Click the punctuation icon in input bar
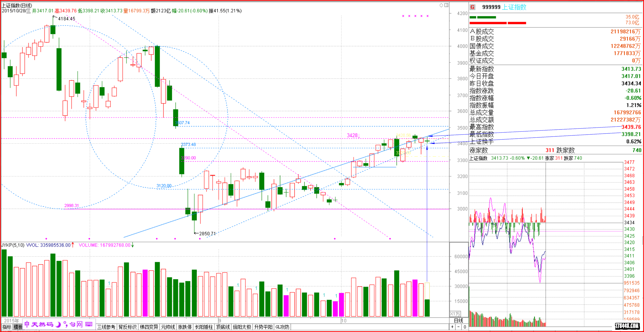Viewport: 644px width, 332px height. (x=66, y=324)
